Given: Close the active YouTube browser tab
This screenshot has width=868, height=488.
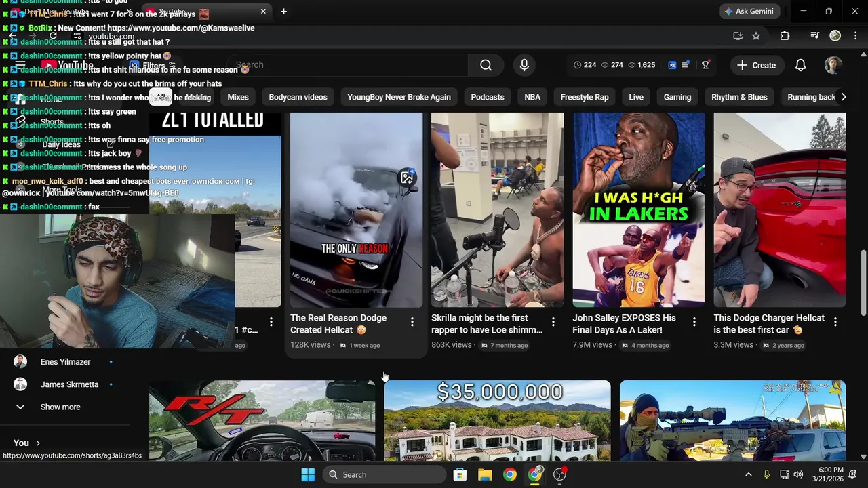Looking at the screenshot, I should [x=263, y=12].
